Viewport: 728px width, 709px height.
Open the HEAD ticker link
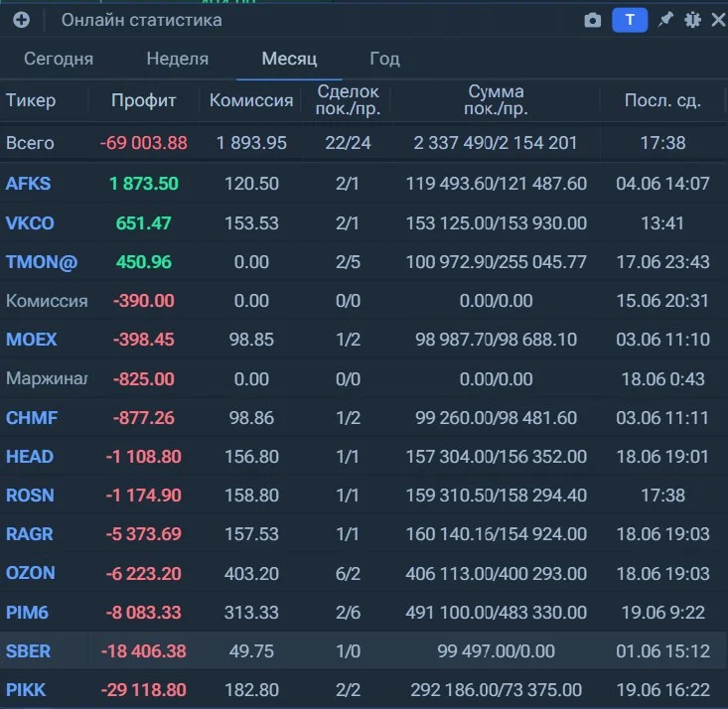(29, 457)
